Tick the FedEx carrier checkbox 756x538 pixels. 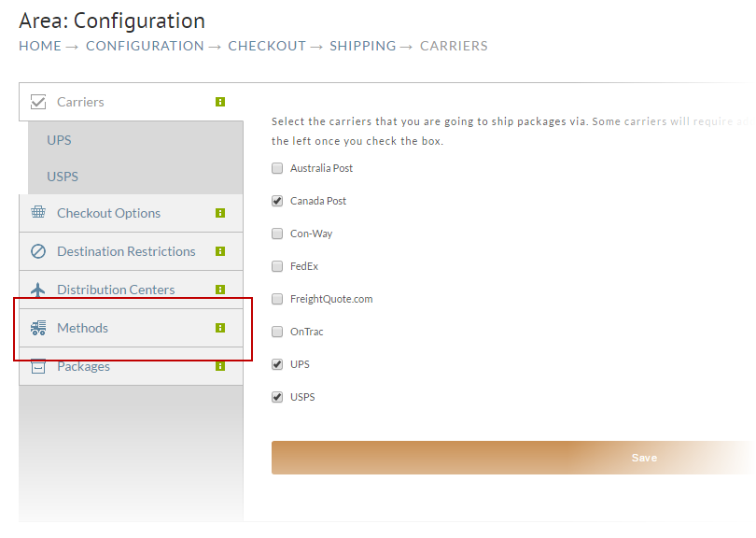point(277,266)
